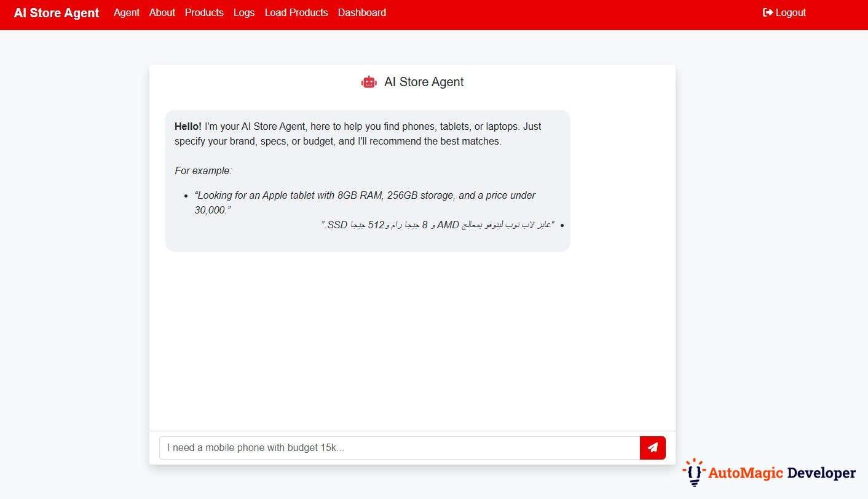The image size is (868, 499).
Task: Click the Arabic laptop example prompt
Action: (x=438, y=225)
